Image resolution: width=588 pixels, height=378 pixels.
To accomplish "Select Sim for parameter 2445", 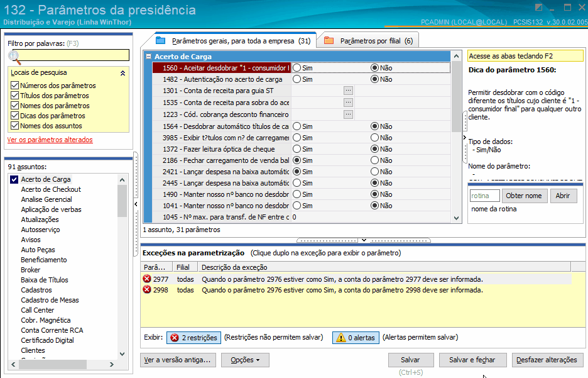I will (297, 183).
